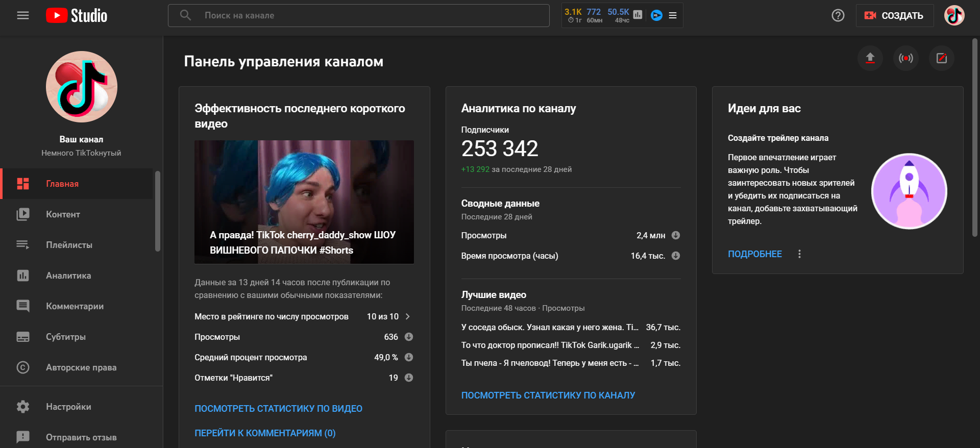Image resolution: width=980 pixels, height=448 pixels.
Task: Click the down arrow beside Просмотры 2,4 млн
Action: tap(675, 235)
